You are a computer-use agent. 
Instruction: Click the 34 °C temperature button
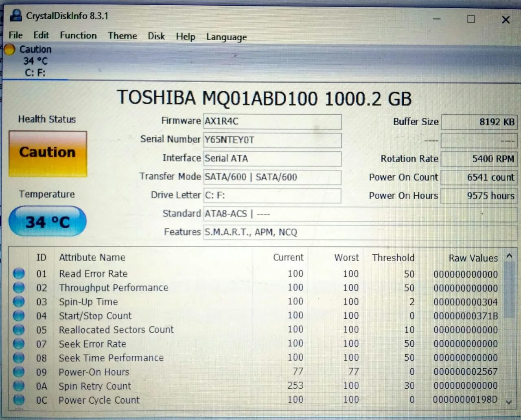pyautogui.click(x=48, y=221)
